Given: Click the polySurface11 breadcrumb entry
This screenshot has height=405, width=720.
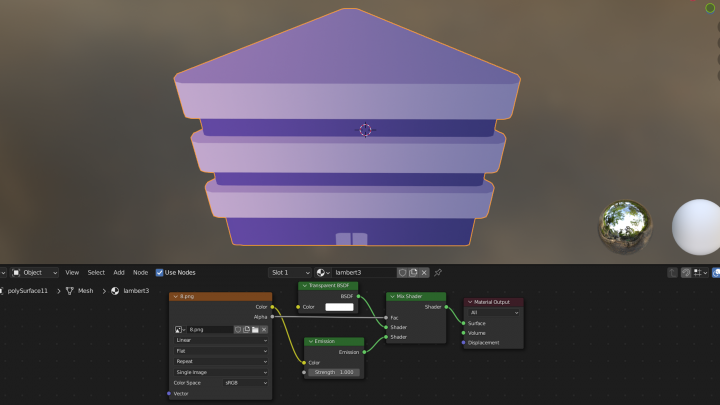Looking at the screenshot, I should click(28, 291).
